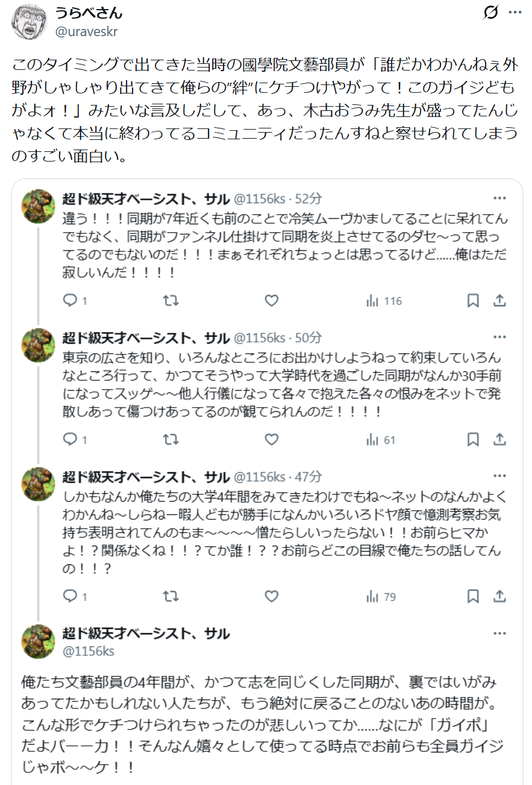Reply to the tweet posted 52分 ago
532x785 pixels.
(71, 300)
